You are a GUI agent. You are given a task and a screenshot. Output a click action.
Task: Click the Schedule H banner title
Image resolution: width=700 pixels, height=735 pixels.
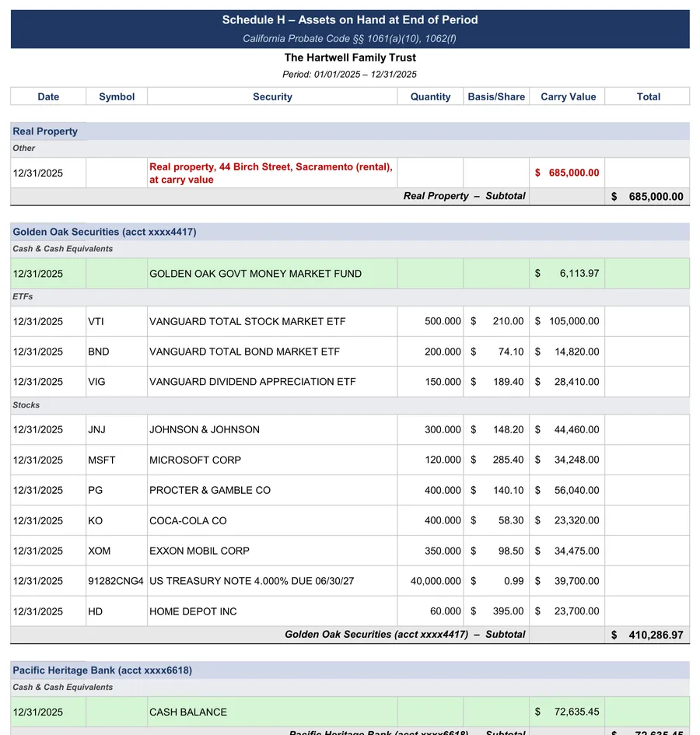click(350, 19)
